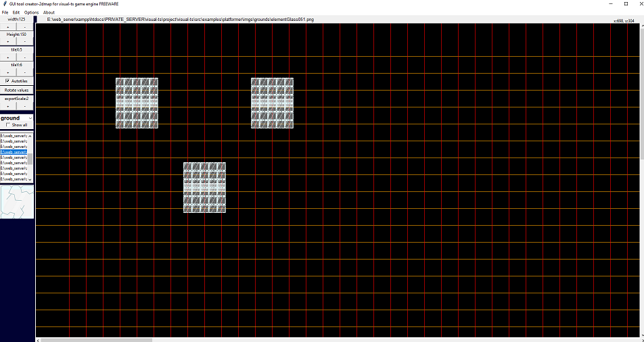
Task: Disable the Autotiles checkbox
Action: (x=7, y=81)
